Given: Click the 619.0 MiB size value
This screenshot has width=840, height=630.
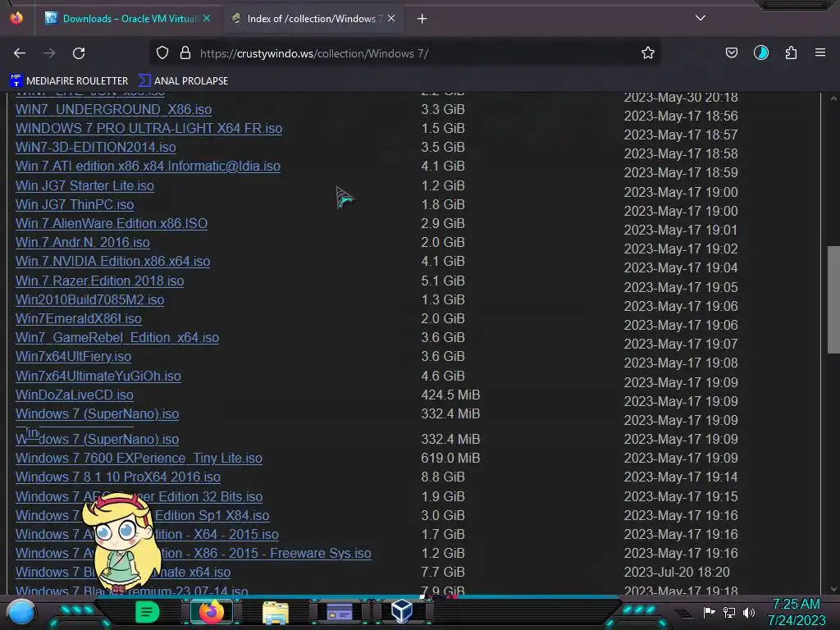Looking at the screenshot, I should tap(450, 459).
